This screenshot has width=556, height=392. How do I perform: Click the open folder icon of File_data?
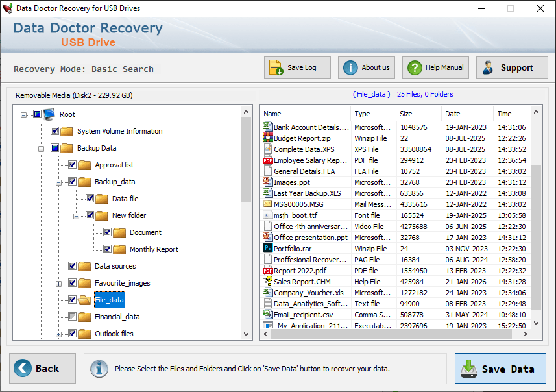click(84, 300)
